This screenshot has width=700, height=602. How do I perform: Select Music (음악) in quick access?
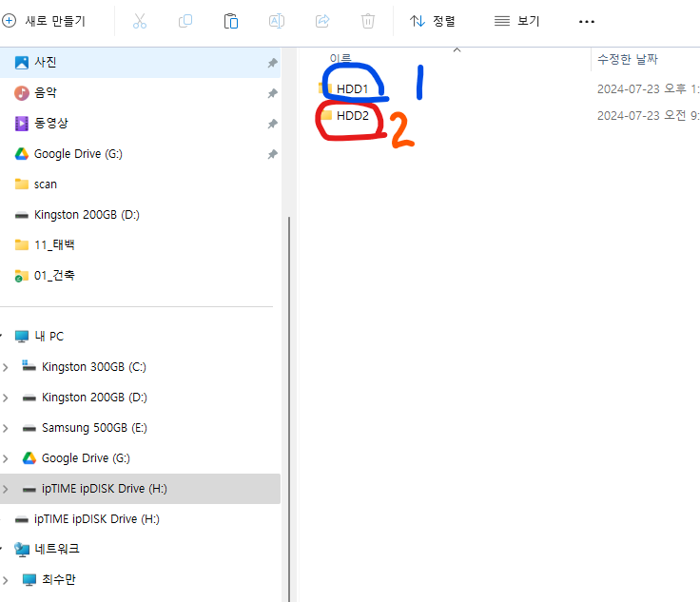pyautogui.click(x=140, y=93)
